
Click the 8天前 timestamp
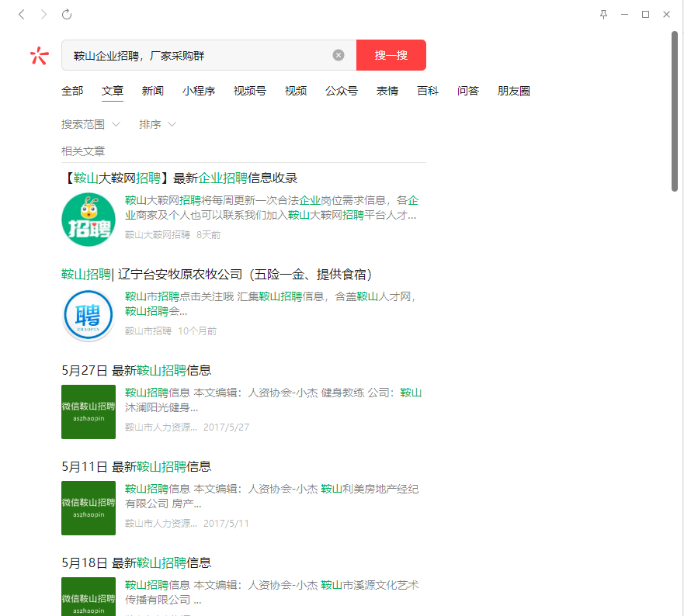point(209,235)
